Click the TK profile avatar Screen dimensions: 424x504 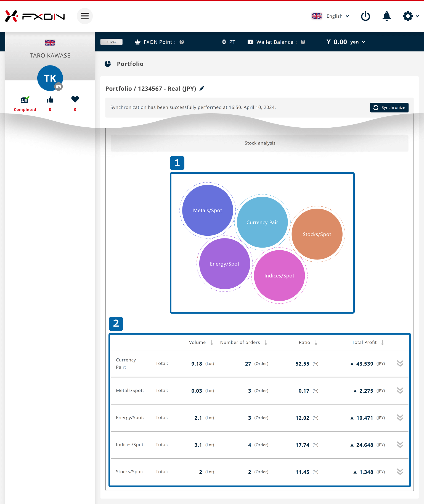(x=50, y=78)
